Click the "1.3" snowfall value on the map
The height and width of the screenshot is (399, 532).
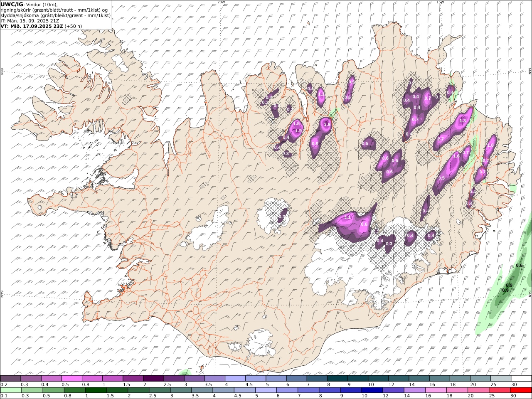pos(462,121)
